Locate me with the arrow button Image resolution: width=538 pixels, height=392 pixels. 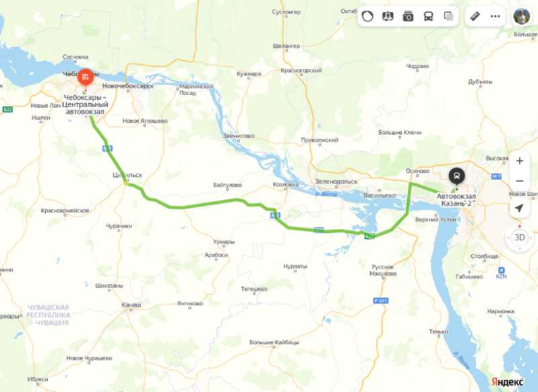(x=519, y=208)
